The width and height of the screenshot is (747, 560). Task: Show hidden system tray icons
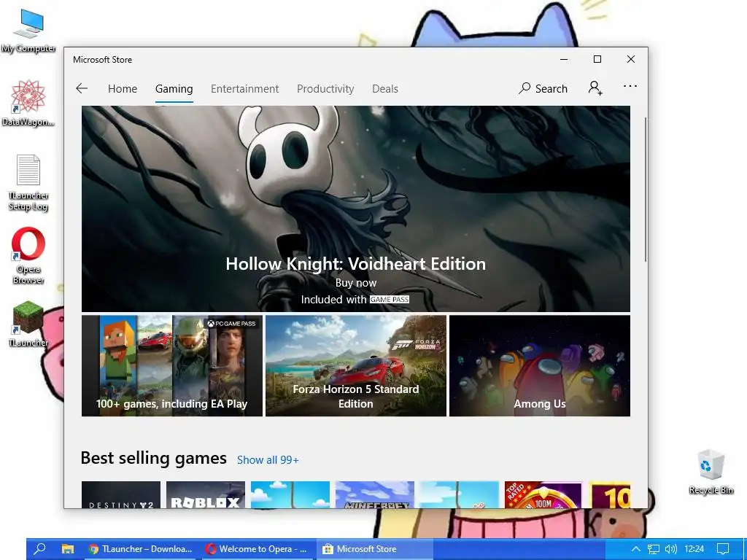pyautogui.click(x=635, y=549)
